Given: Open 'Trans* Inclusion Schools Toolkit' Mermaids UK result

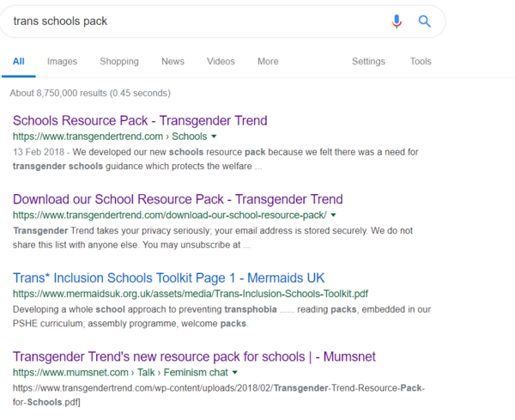Looking at the screenshot, I should 168,278.
